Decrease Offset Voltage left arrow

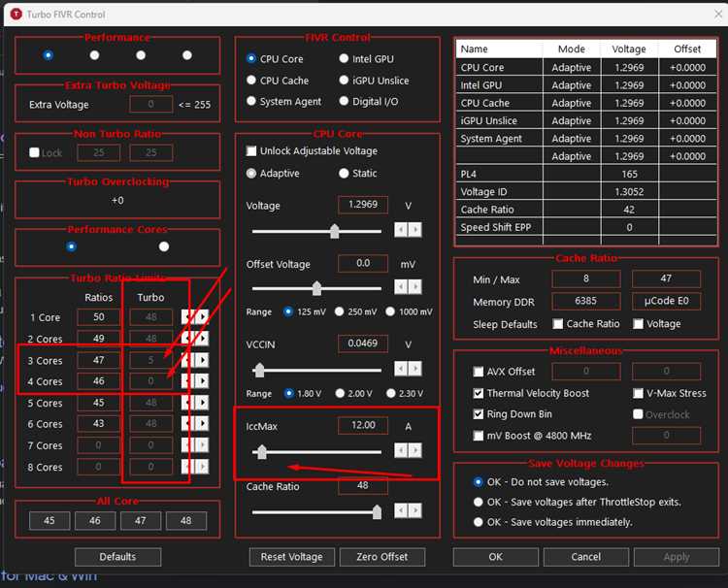[x=401, y=286]
